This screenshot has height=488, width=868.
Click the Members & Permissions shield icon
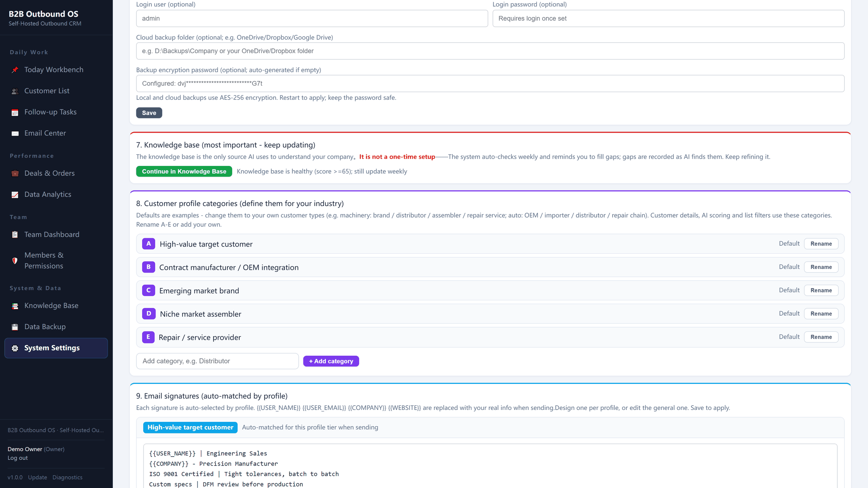pos(15,261)
